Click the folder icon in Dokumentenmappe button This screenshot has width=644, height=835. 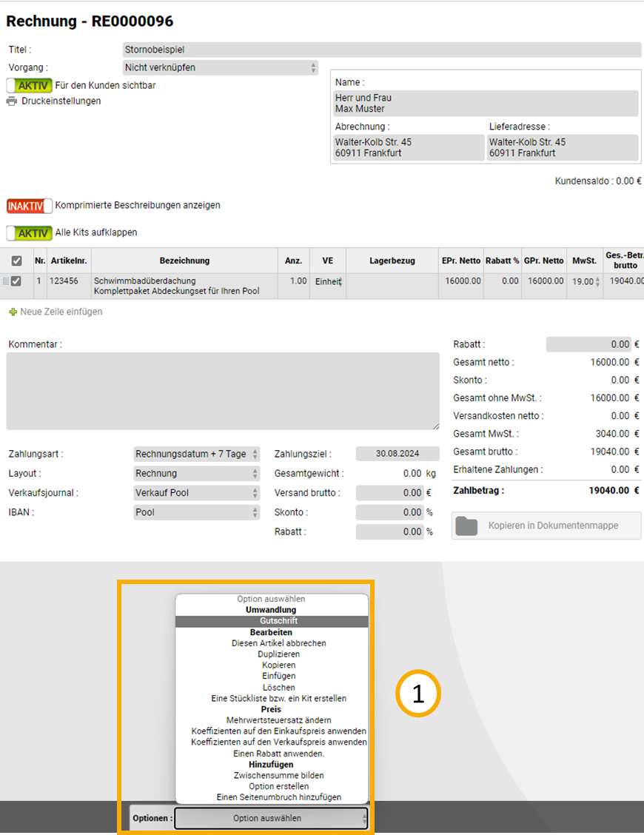(466, 526)
